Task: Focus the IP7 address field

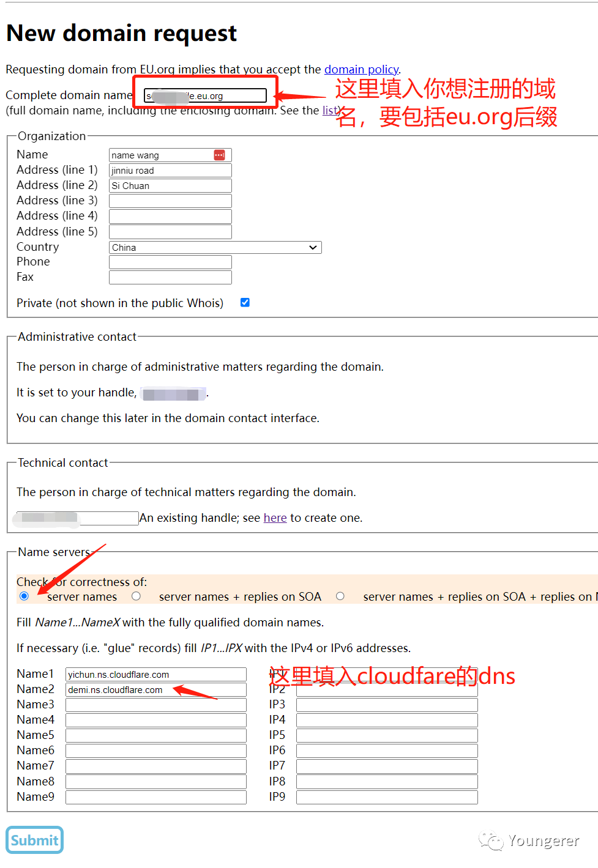Action: [387, 766]
